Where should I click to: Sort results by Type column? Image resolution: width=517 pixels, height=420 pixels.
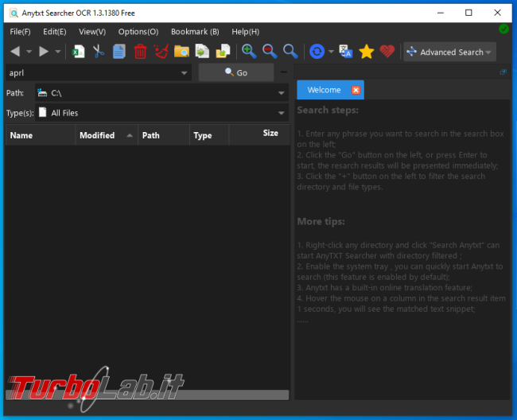pyautogui.click(x=209, y=135)
